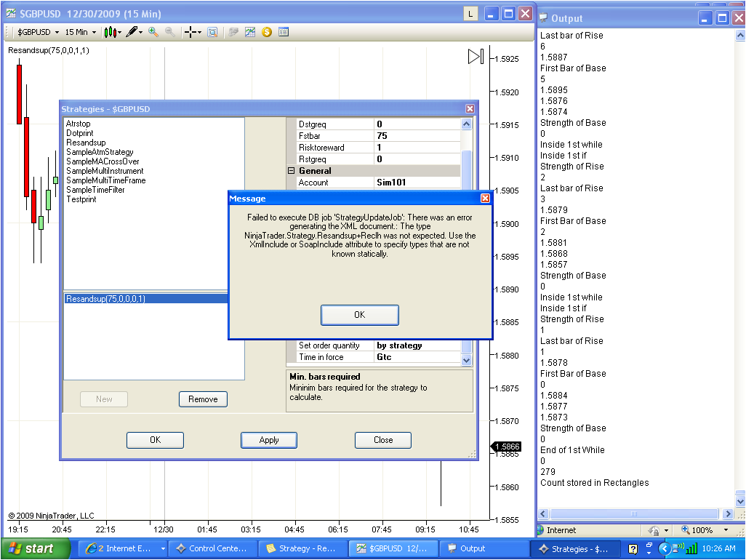Screen dimensions: 746x560
Task: Open the data box table icon
Action: [284, 32]
